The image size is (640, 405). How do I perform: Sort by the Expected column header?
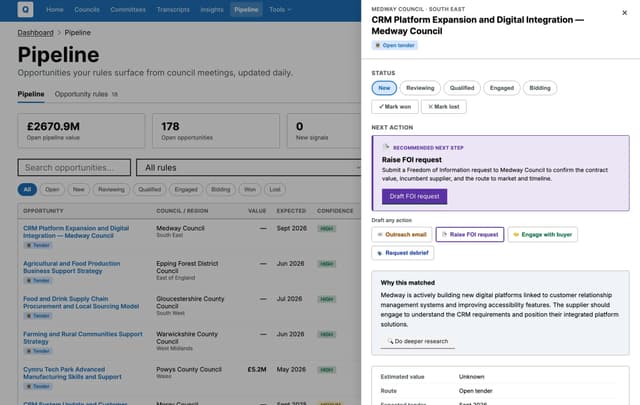[x=291, y=211]
